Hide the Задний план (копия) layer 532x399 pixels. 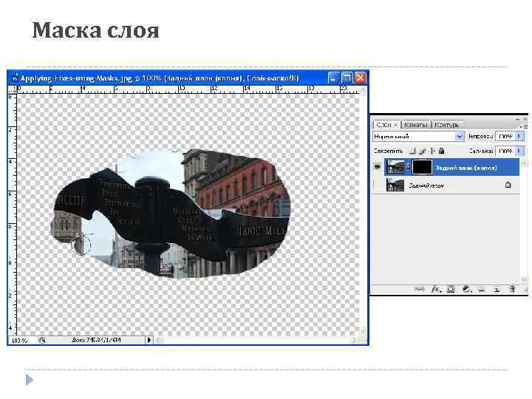click(x=378, y=167)
